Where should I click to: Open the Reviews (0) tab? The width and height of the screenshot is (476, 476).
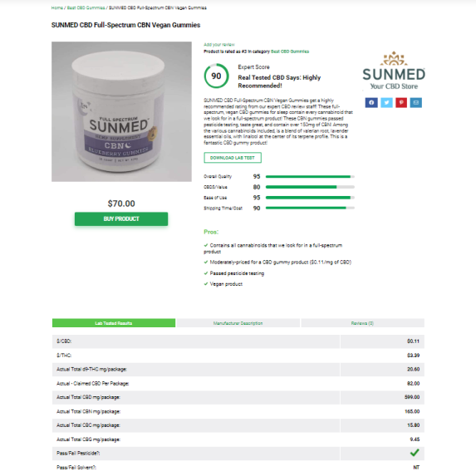pyautogui.click(x=362, y=323)
